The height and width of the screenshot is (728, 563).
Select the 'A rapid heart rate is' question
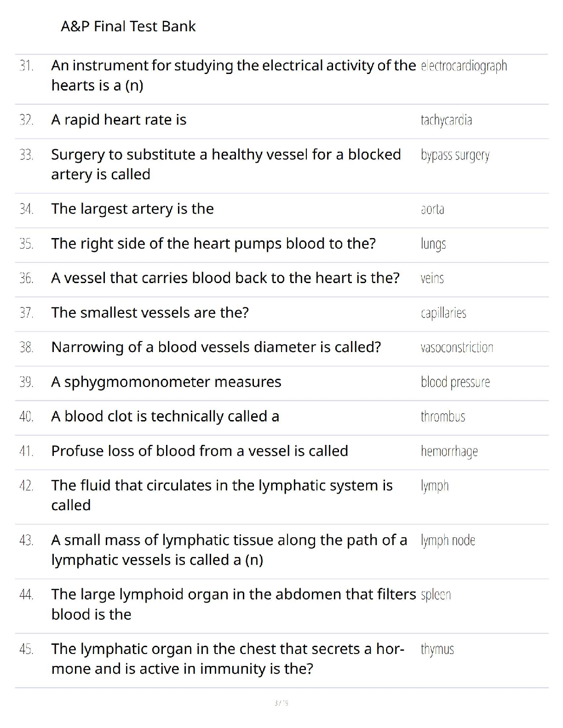click(119, 120)
